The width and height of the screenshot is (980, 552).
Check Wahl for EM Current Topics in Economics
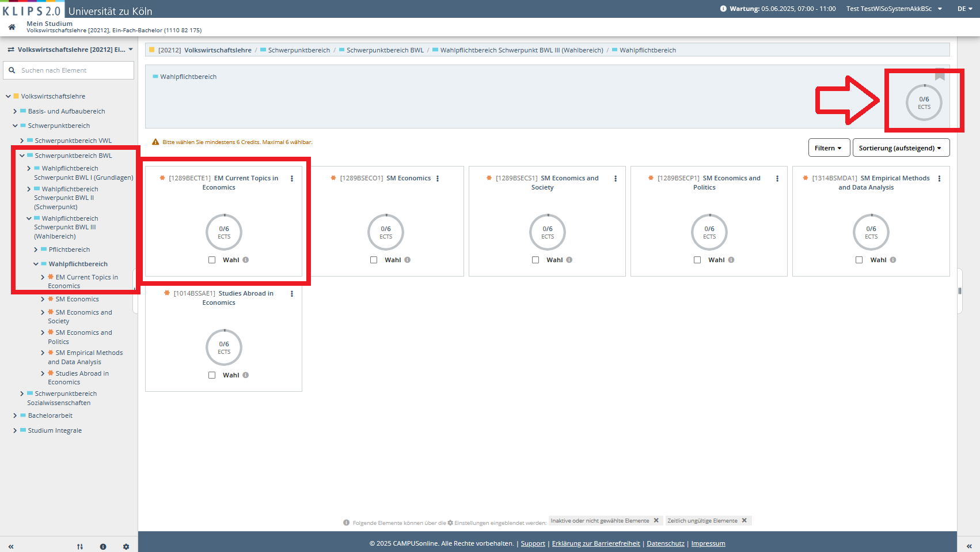coord(212,260)
